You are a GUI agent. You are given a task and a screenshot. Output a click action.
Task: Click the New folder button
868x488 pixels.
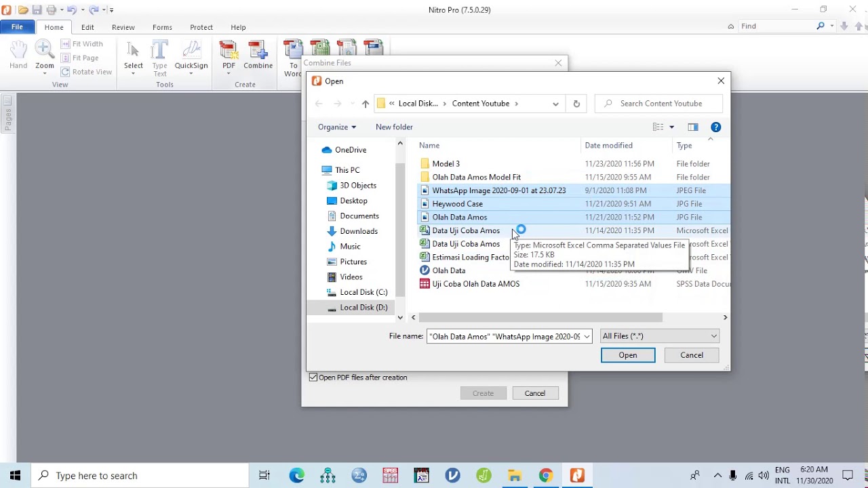pyautogui.click(x=394, y=127)
